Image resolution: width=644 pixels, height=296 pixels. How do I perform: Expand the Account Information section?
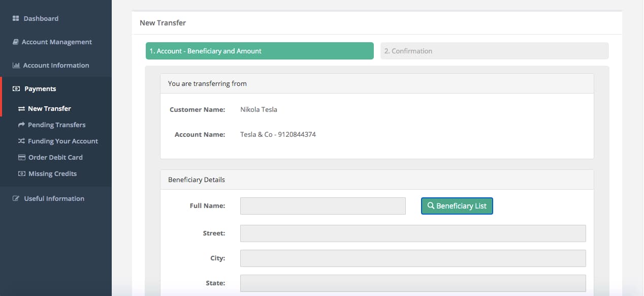tap(56, 66)
